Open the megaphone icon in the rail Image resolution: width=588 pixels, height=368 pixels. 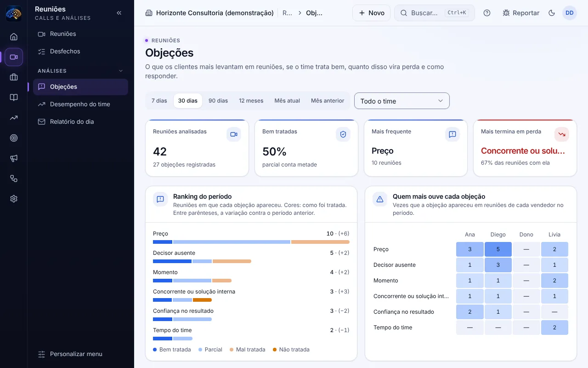14,158
